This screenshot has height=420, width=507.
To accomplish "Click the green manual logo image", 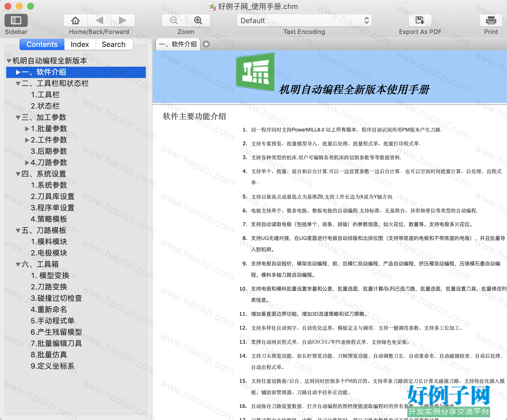I will coord(255,72).
